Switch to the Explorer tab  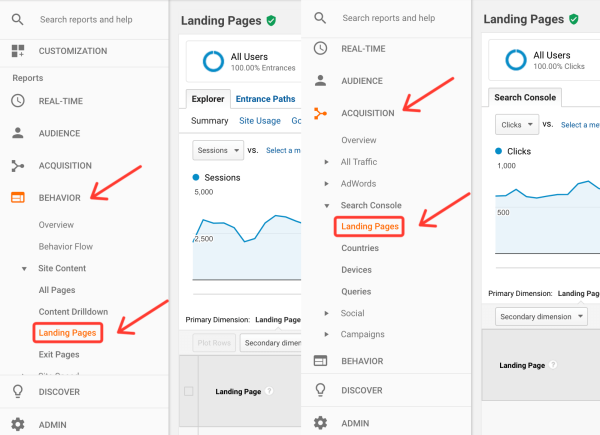coord(208,99)
